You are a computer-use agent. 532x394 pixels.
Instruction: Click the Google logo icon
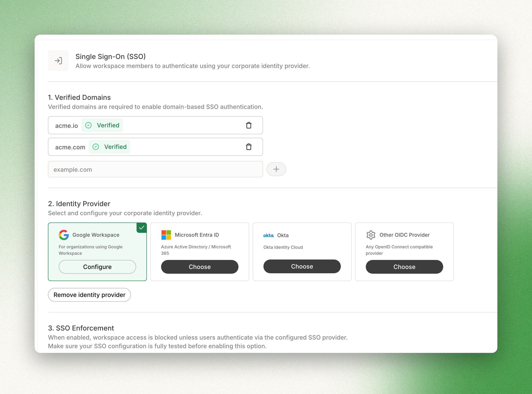[x=64, y=235]
